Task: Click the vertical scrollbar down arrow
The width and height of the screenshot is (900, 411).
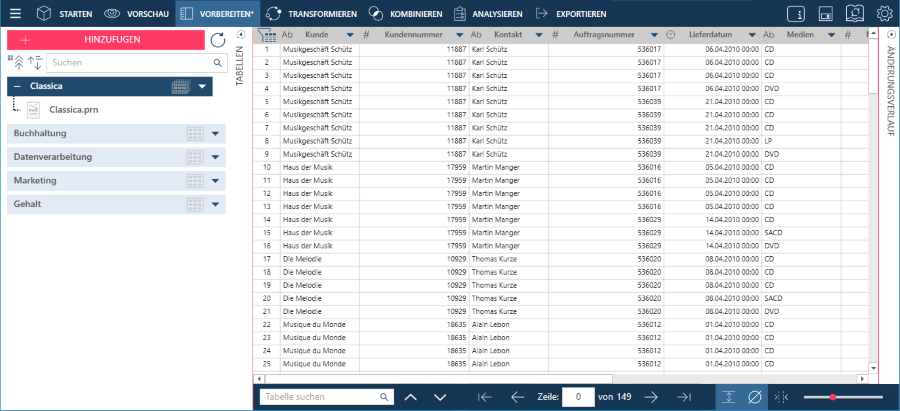Action: 873,367
